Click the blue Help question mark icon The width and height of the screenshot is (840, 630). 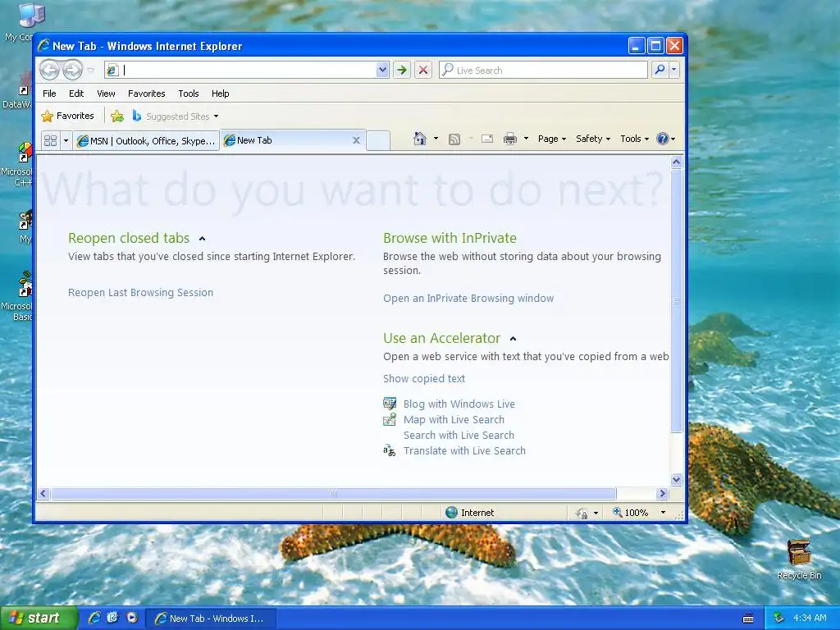point(663,139)
